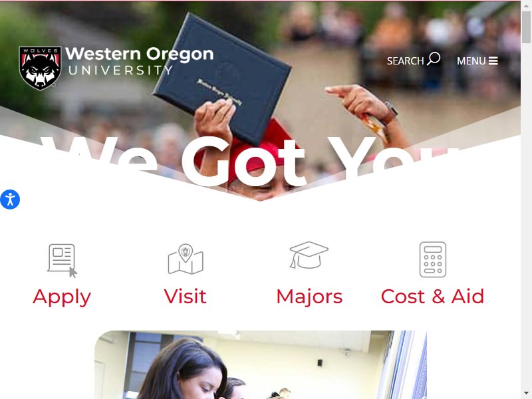
Task: Go to the Visit page link
Action: [186, 296]
